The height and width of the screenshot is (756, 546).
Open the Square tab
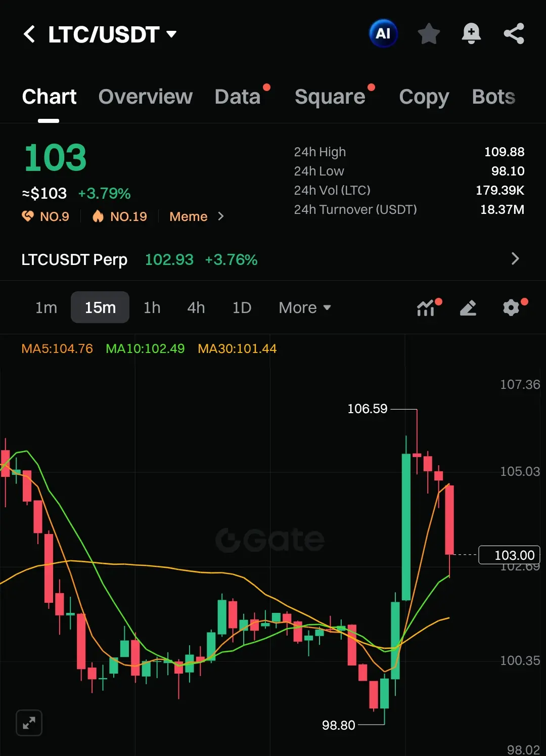tap(330, 97)
